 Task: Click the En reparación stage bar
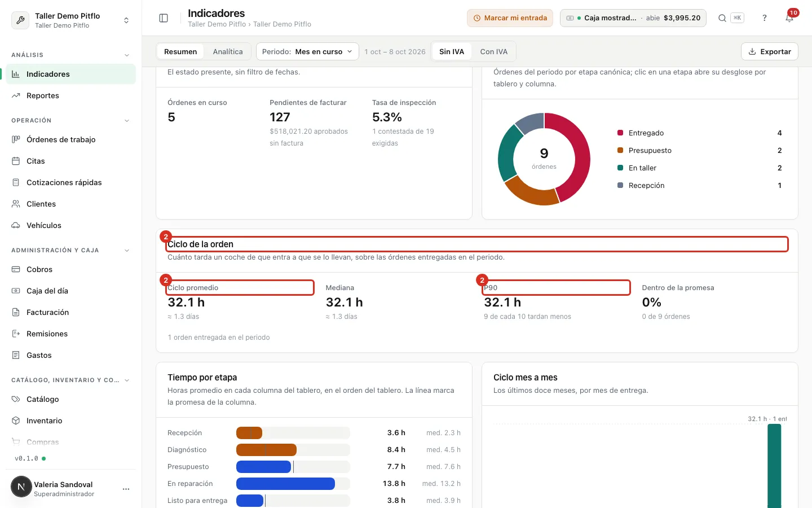pos(285,484)
